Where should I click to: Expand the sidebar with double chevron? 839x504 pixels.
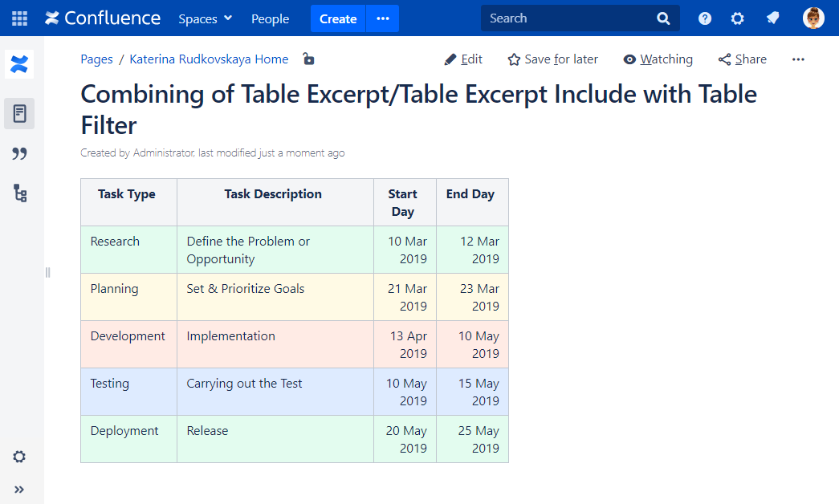pyautogui.click(x=19, y=489)
